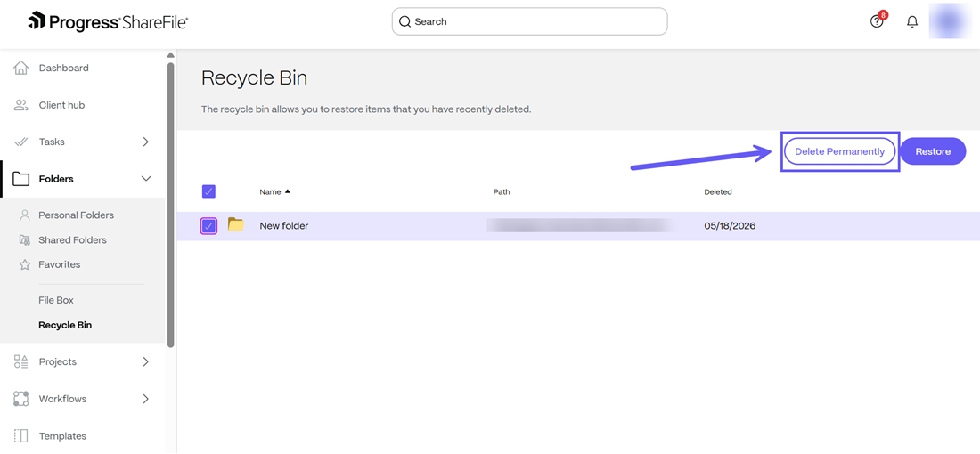980x454 pixels.
Task: Open File Box
Action: 56,300
